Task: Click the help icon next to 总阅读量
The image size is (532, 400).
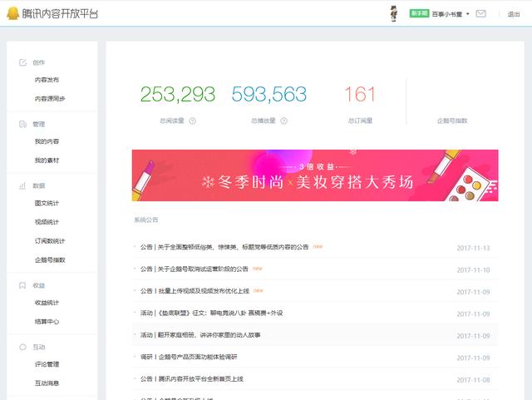Action: click(x=192, y=121)
